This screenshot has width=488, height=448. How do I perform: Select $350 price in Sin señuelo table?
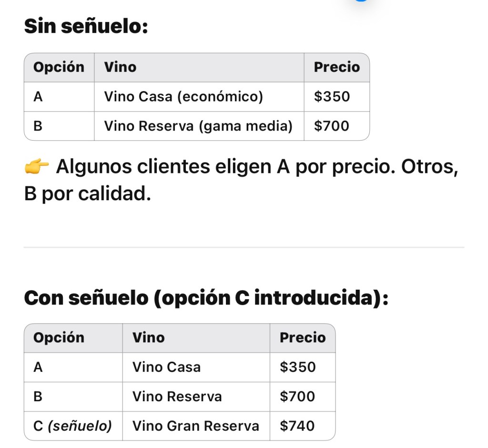(x=332, y=97)
